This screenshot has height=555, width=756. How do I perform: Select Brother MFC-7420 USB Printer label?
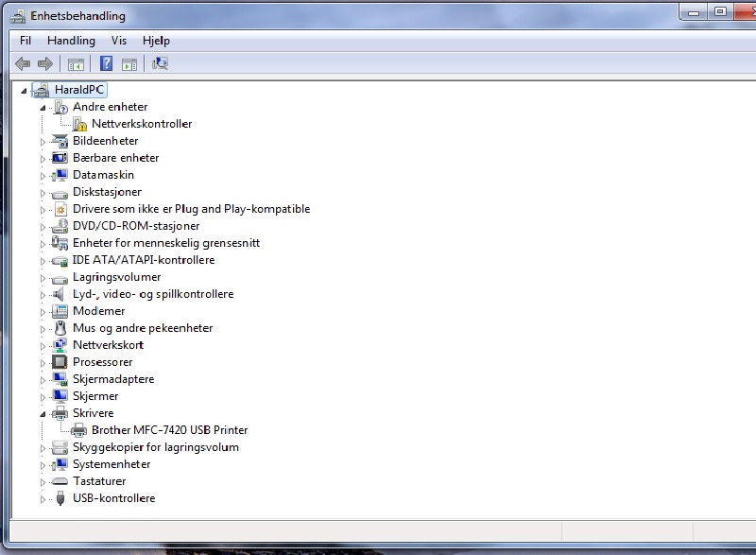tap(170, 430)
